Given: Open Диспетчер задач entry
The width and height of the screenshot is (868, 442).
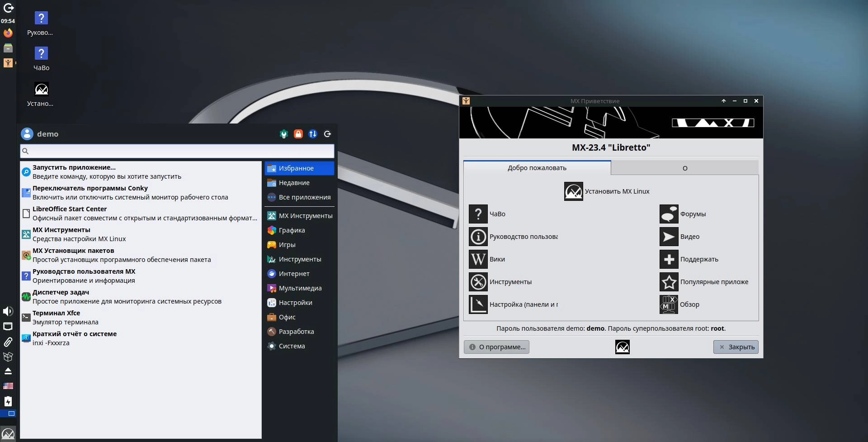Looking at the screenshot, I should click(x=141, y=297).
